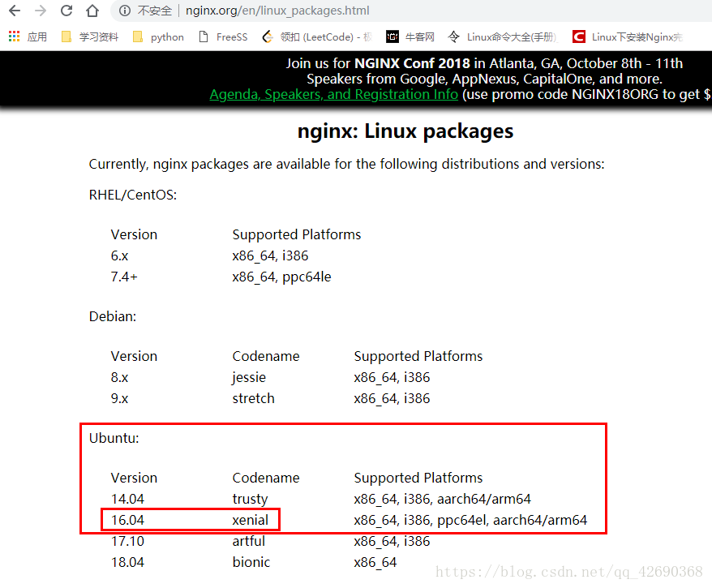The image size is (712, 588).
Task: Click the RHEL '7.4+' version cell
Action: pyautogui.click(x=124, y=277)
